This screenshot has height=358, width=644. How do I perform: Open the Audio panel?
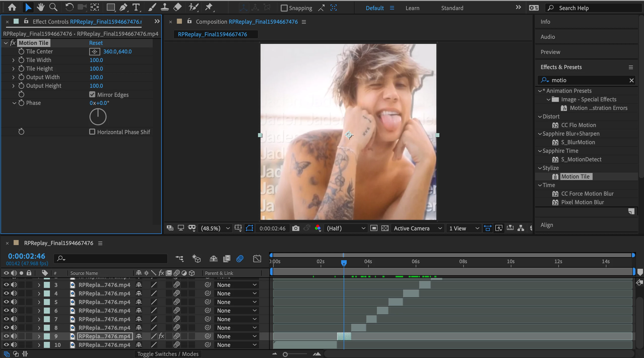point(548,37)
